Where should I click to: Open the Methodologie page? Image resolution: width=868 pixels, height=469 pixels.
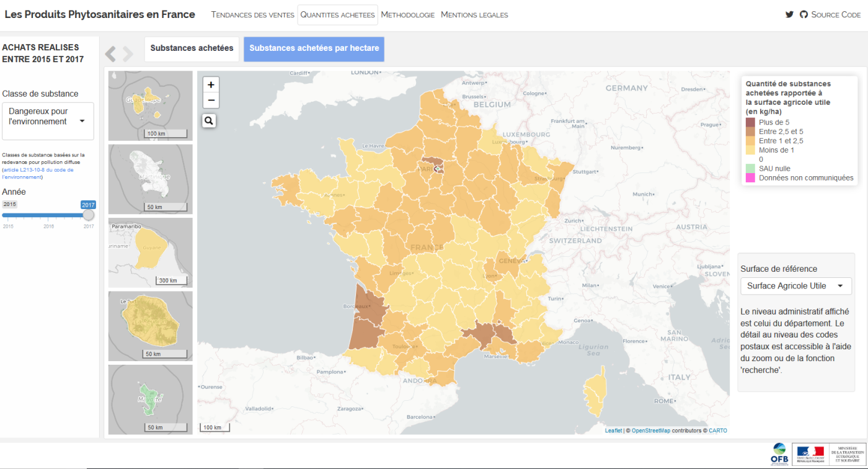tap(407, 15)
